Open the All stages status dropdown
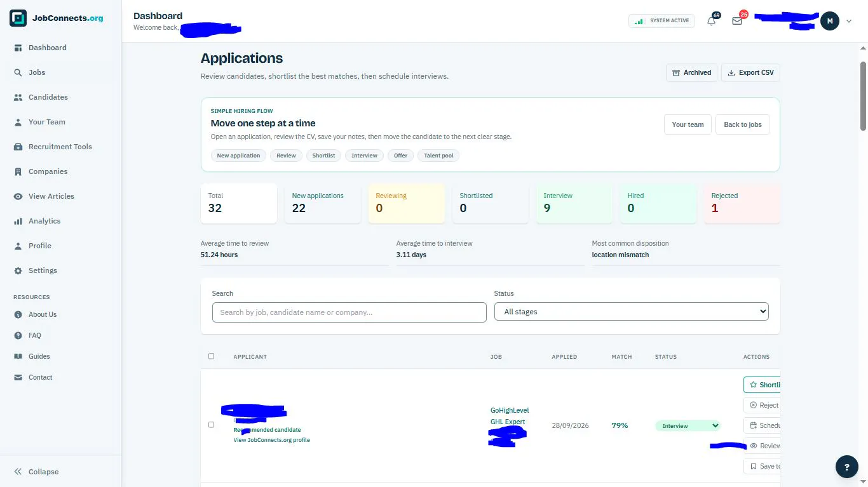Viewport: 868px width, 487px height. [x=632, y=312]
